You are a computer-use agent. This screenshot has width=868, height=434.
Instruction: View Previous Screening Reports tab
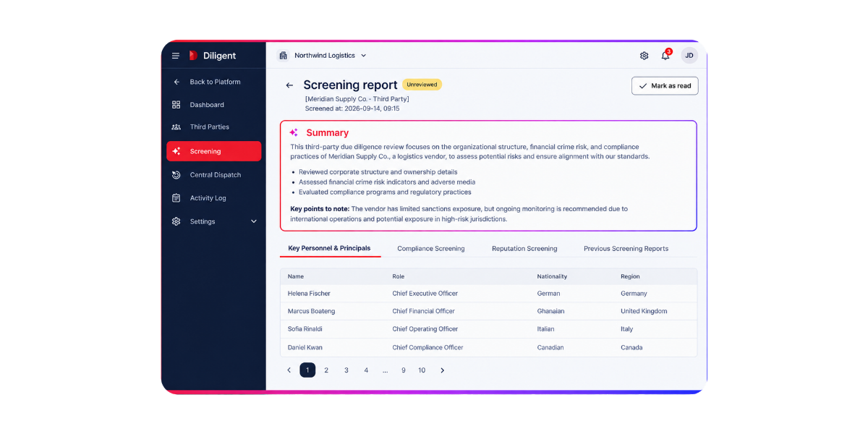[626, 249]
